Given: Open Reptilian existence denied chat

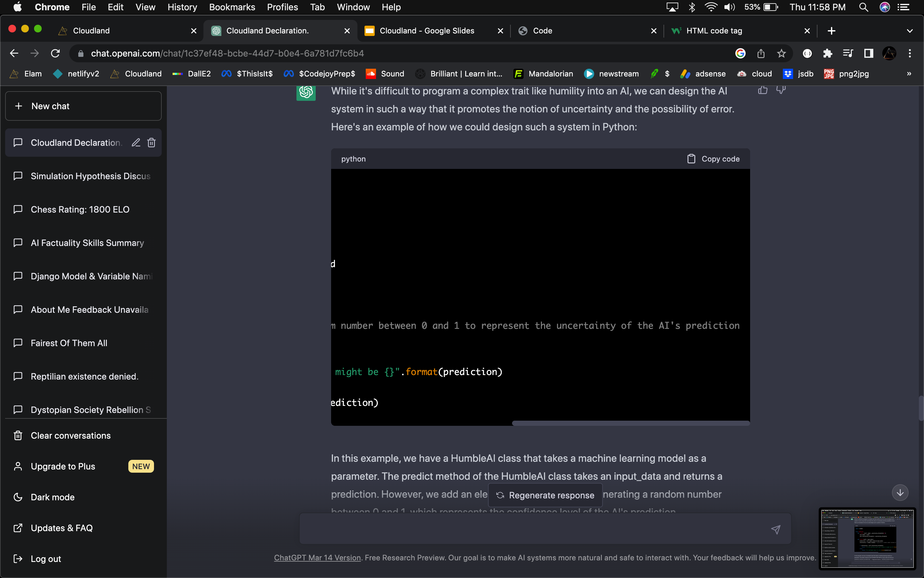Looking at the screenshot, I should point(83,376).
